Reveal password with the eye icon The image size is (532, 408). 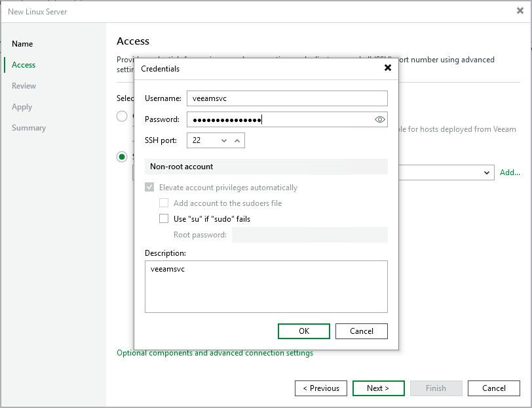pyautogui.click(x=379, y=119)
